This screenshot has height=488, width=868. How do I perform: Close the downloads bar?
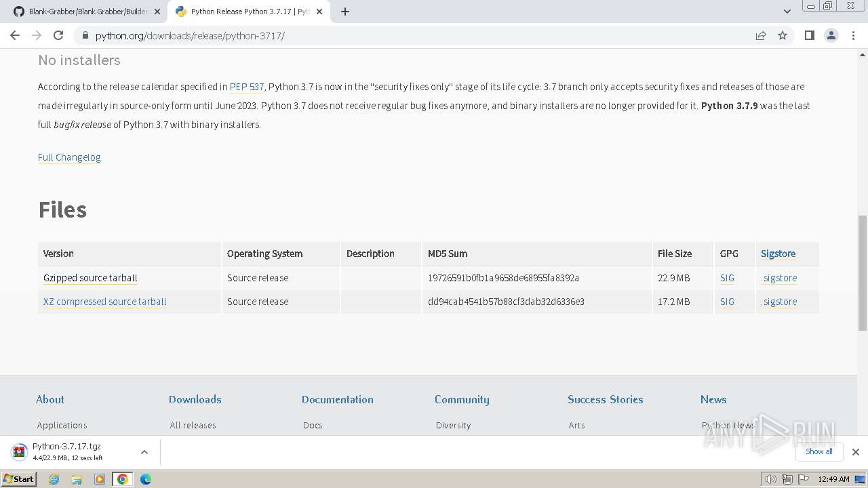click(856, 452)
